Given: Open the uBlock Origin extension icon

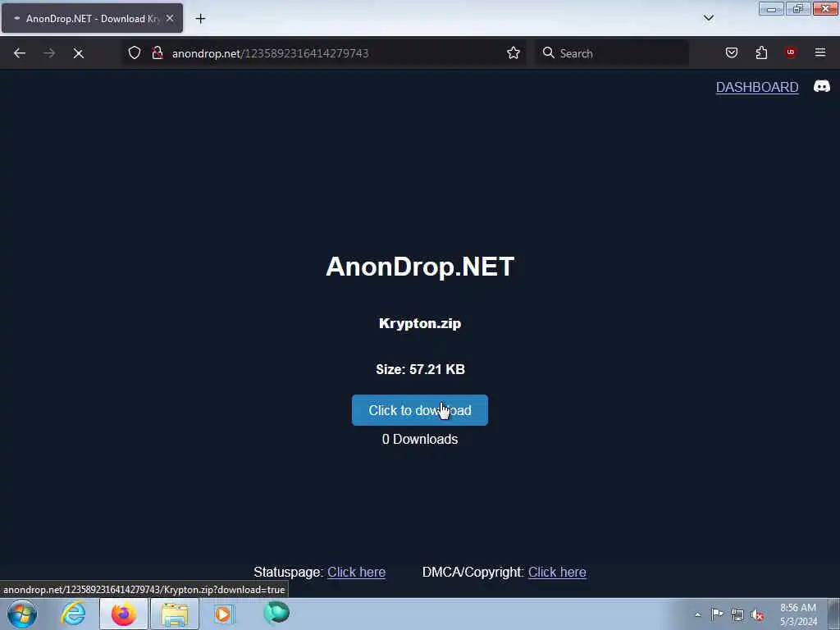Looking at the screenshot, I should pyautogui.click(x=790, y=52).
